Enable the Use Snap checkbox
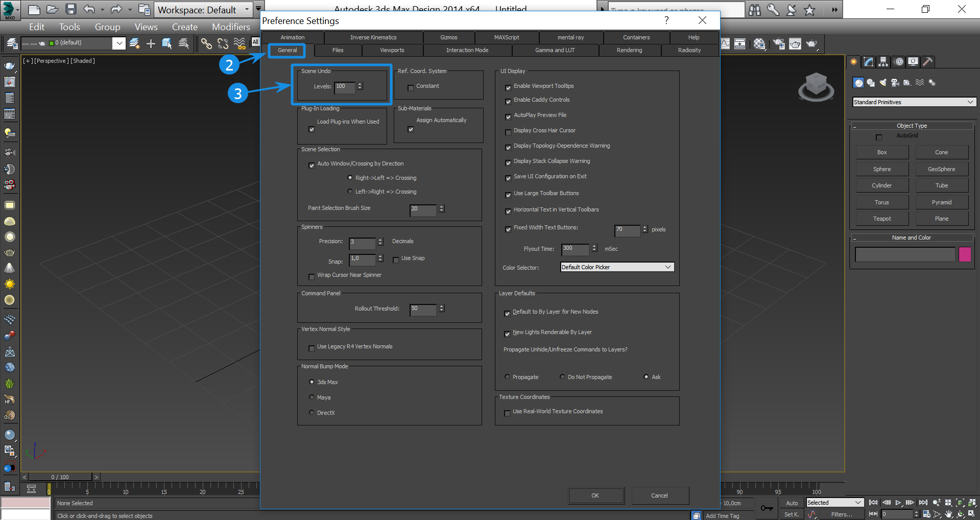This screenshot has height=520, width=980. (x=396, y=260)
